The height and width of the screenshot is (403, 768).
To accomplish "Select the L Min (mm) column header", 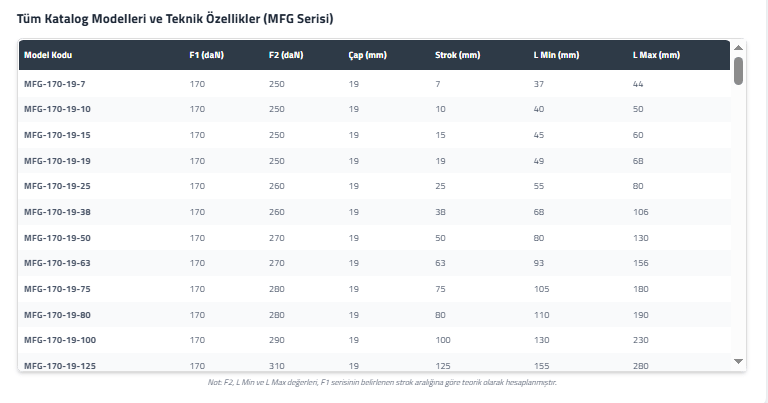I will pos(556,54).
